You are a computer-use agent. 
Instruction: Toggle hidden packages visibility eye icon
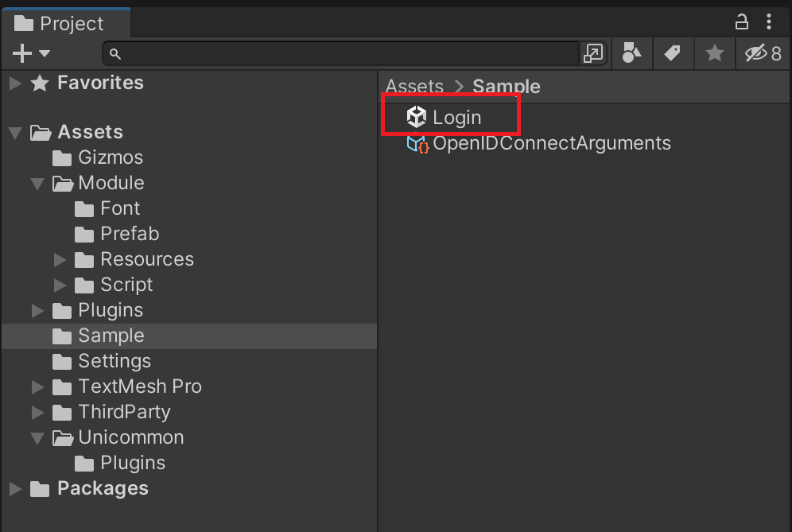[762, 53]
